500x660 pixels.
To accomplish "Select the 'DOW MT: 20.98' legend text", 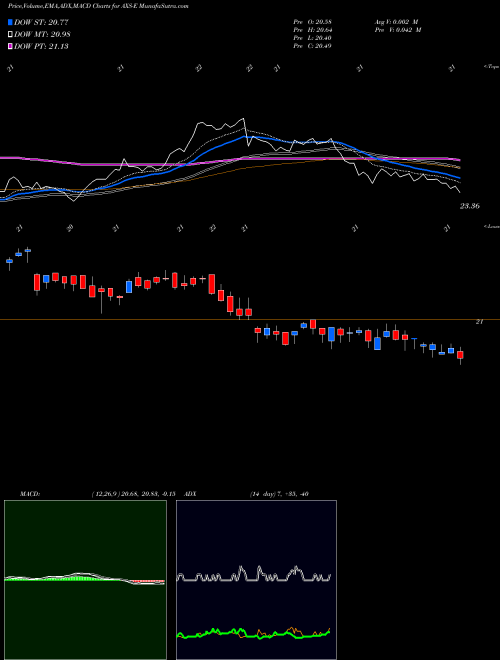I will (x=43, y=35).
